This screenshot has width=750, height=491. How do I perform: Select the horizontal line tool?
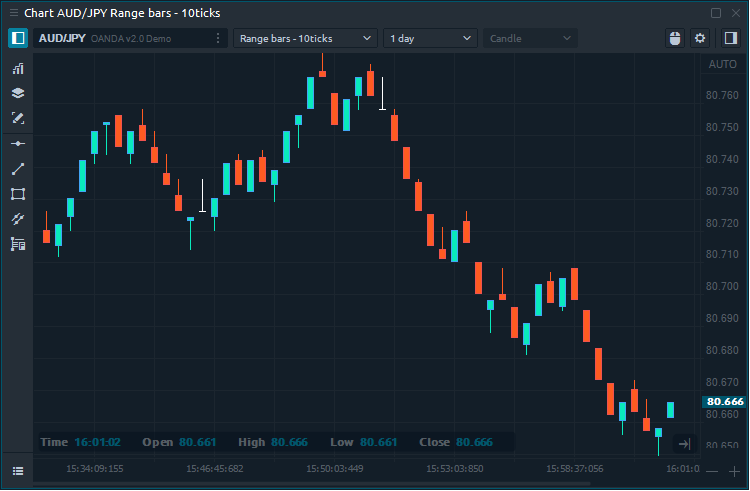18,144
